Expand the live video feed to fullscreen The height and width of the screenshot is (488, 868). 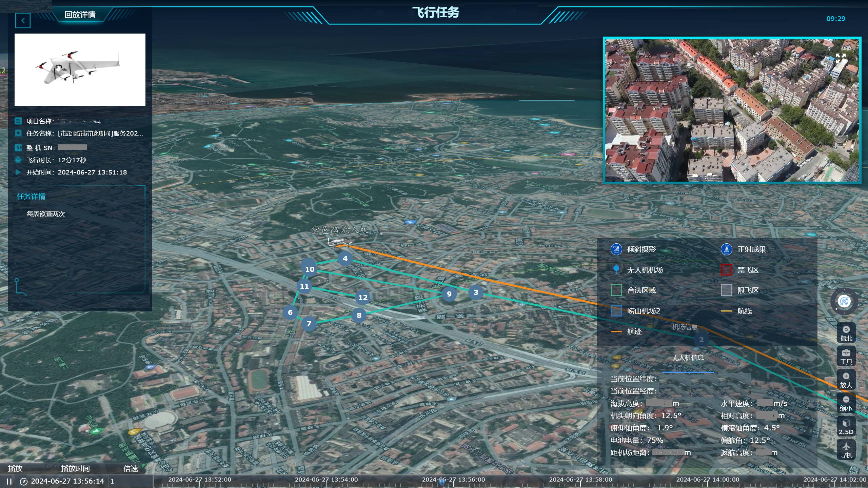(841, 58)
